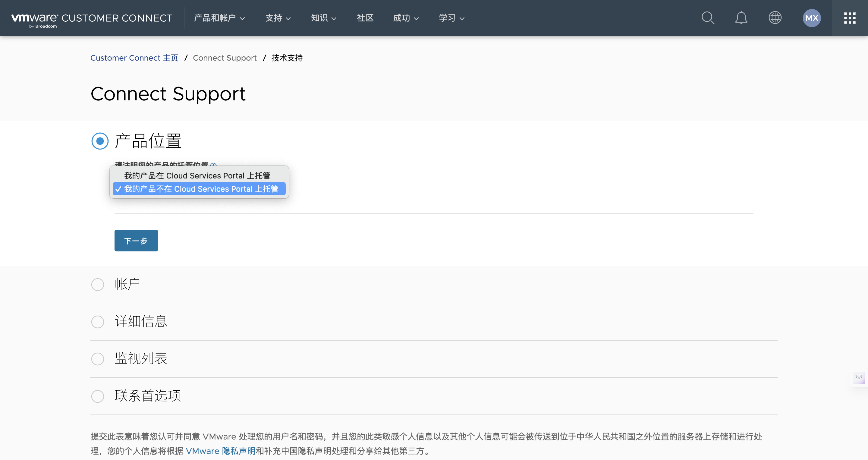
Task: Click the Connect Support page title
Action: tap(168, 94)
